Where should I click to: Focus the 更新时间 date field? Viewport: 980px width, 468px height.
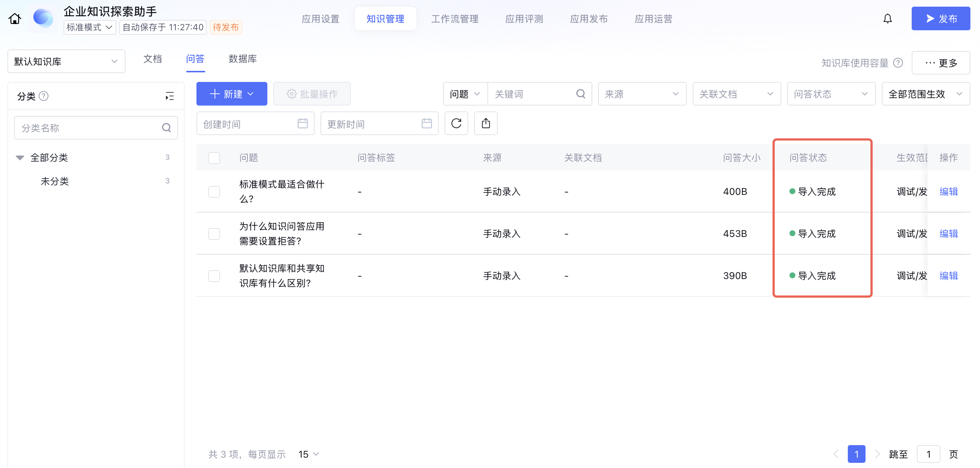click(x=379, y=123)
